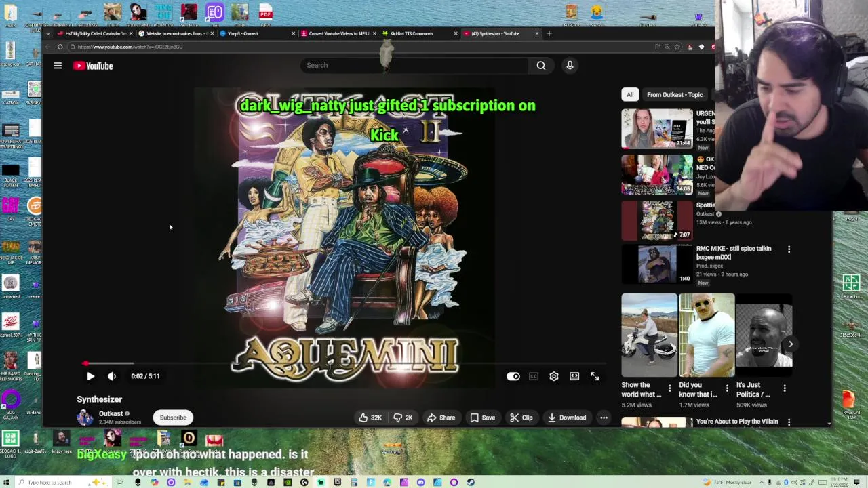Click the magnifier search button
This screenshot has height=488, width=868.
tap(541, 65)
